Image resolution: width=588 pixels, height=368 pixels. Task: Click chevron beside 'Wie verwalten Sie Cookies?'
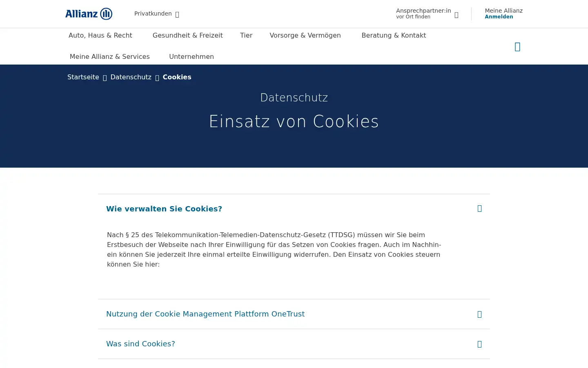pyautogui.click(x=480, y=209)
